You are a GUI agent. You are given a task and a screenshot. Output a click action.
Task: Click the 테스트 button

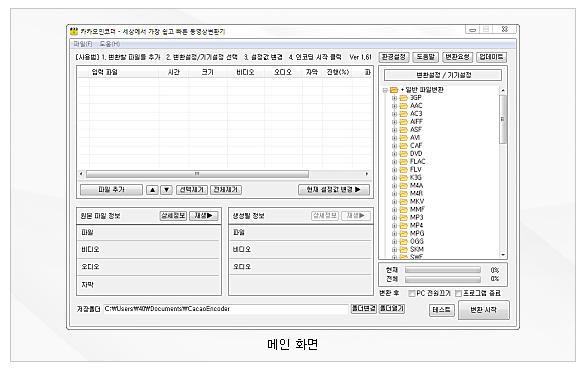442,310
